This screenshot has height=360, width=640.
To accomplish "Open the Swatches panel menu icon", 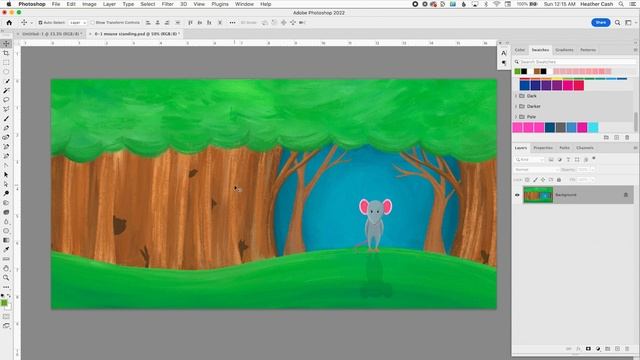I will click(635, 50).
